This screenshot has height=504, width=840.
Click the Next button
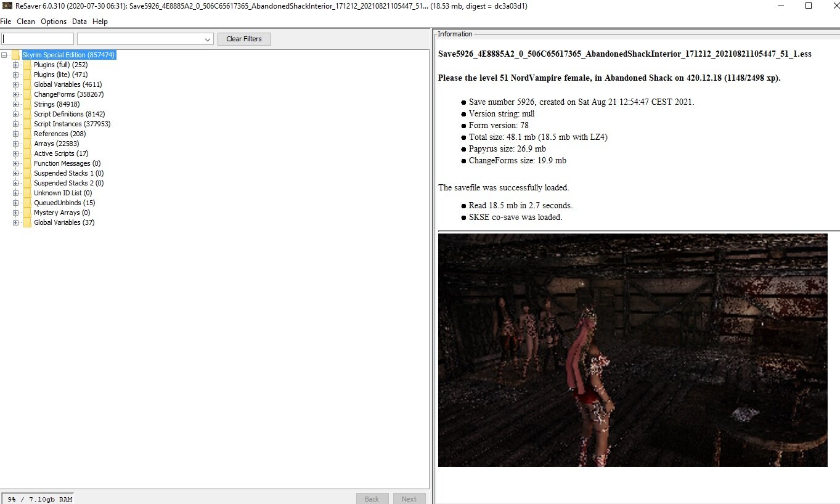tap(409, 498)
